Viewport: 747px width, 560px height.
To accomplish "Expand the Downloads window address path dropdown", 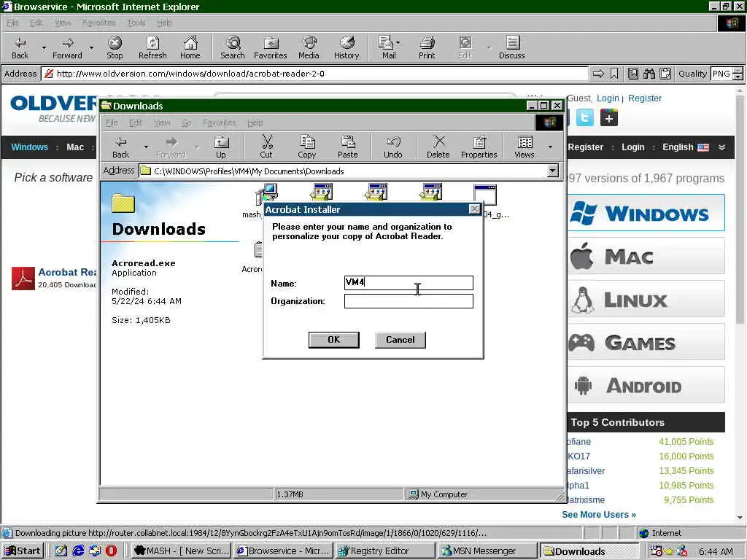I will [x=553, y=171].
